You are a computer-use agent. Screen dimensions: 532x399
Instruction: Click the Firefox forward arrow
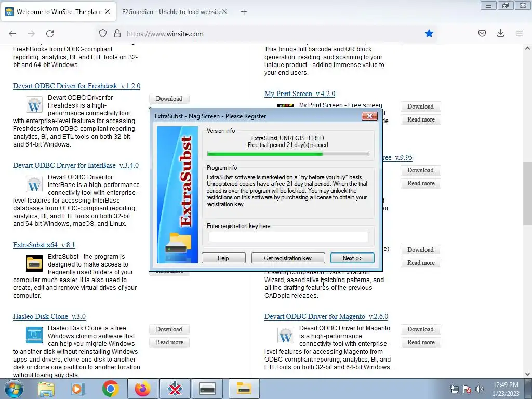tap(31, 34)
